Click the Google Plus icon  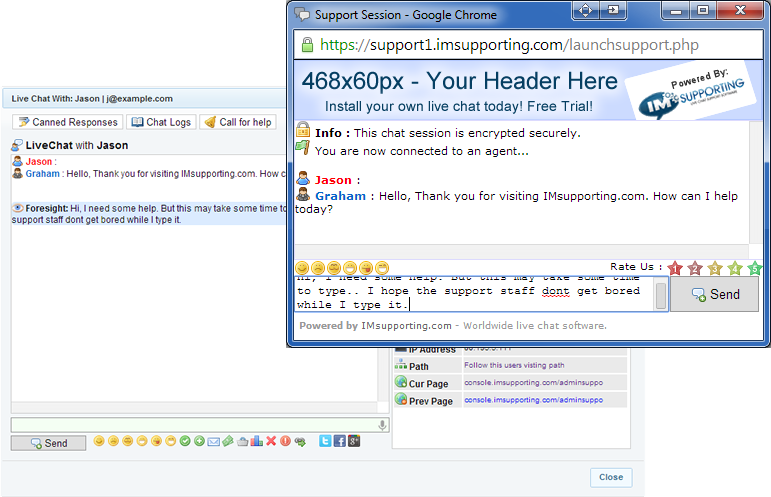pos(354,440)
